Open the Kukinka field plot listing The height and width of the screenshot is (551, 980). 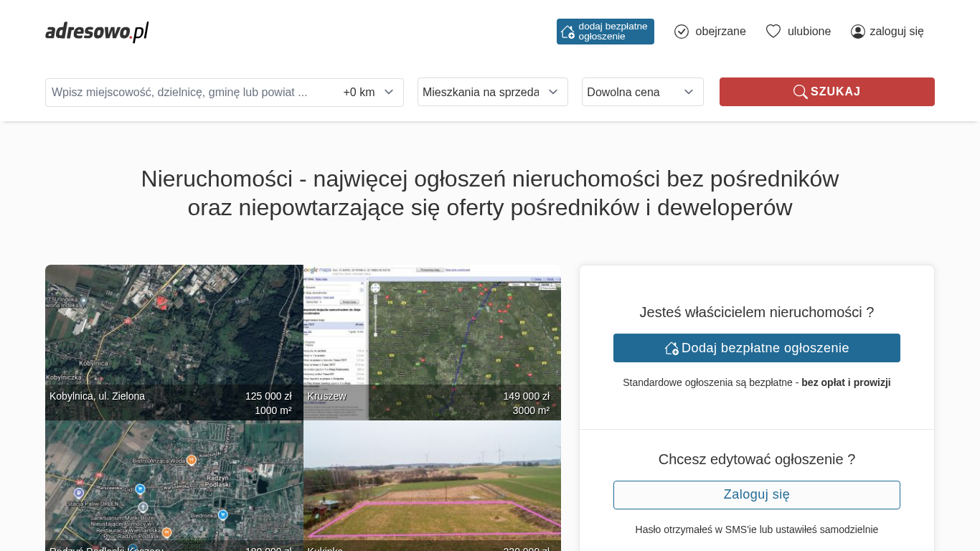[x=432, y=485]
